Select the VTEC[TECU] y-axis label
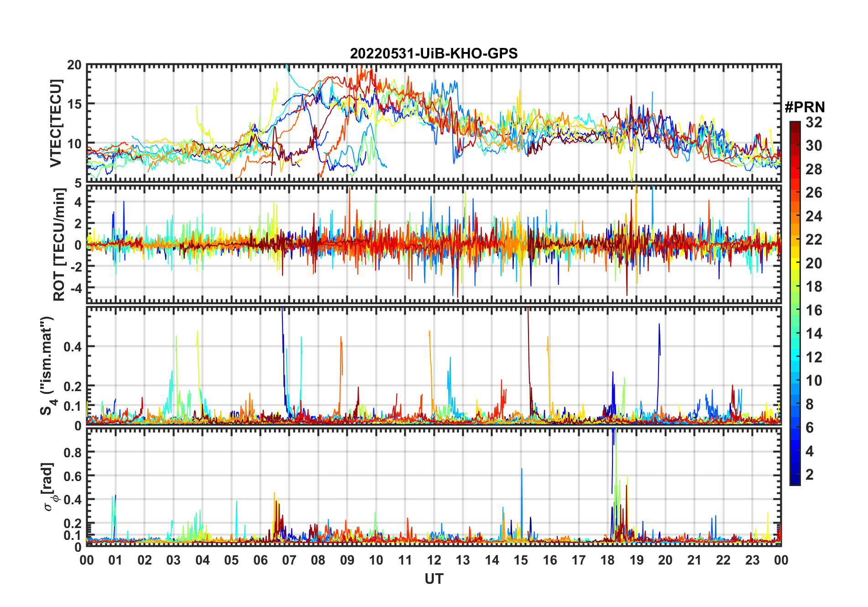868x607 pixels. (x=56, y=123)
